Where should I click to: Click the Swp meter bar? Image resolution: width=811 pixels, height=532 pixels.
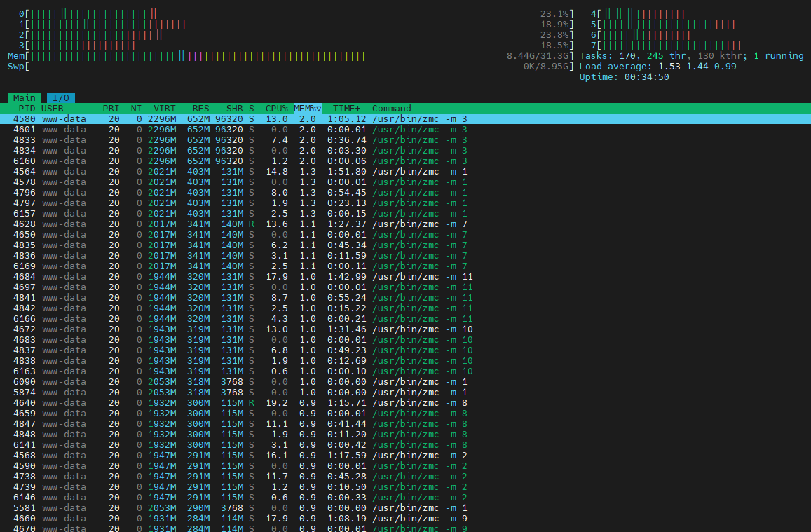click(291, 66)
